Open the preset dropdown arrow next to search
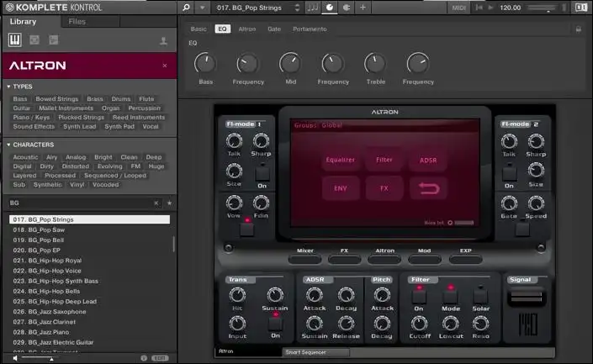The image size is (593, 364). pos(204,8)
